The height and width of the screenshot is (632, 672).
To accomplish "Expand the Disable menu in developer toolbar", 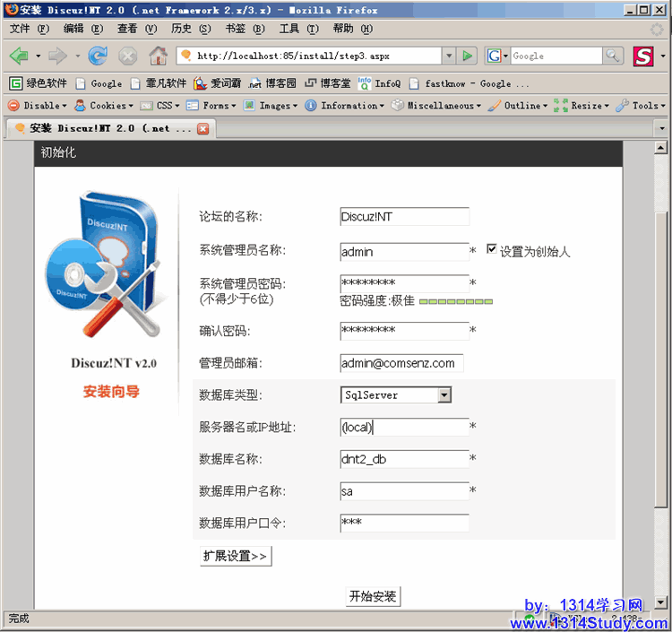I will [36, 106].
